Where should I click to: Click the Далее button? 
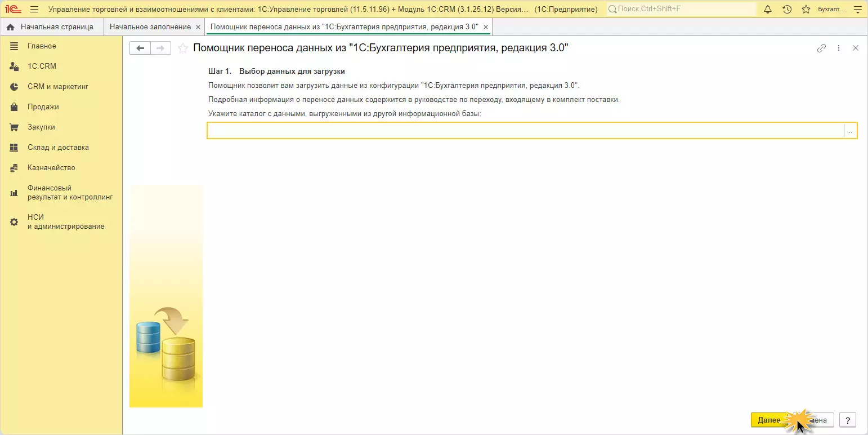click(x=769, y=420)
